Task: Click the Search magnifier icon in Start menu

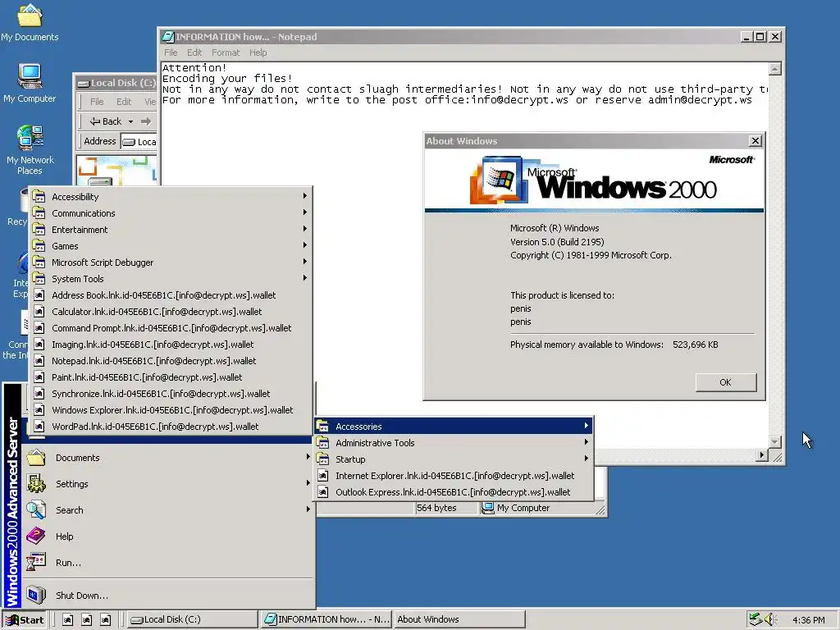Action: click(x=36, y=510)
